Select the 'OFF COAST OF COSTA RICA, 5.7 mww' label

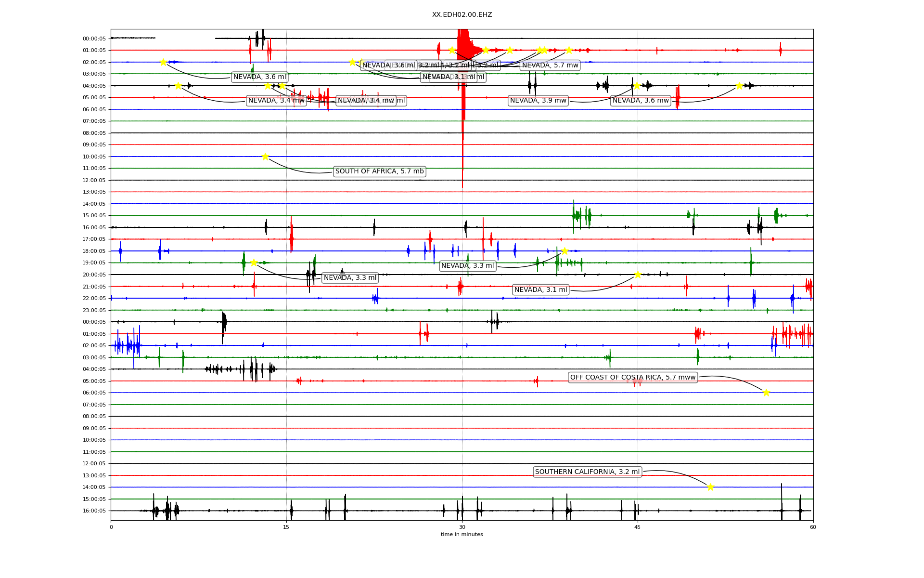coord(633,378)
